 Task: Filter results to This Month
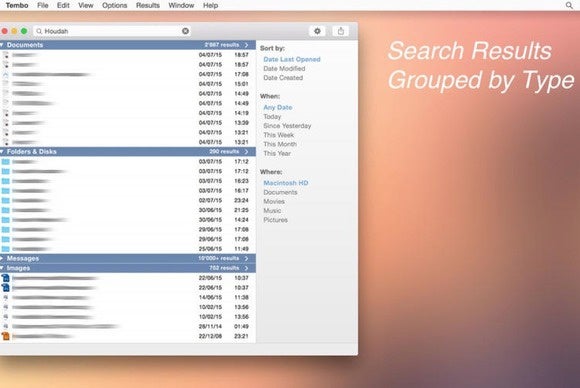pos(280,144)
